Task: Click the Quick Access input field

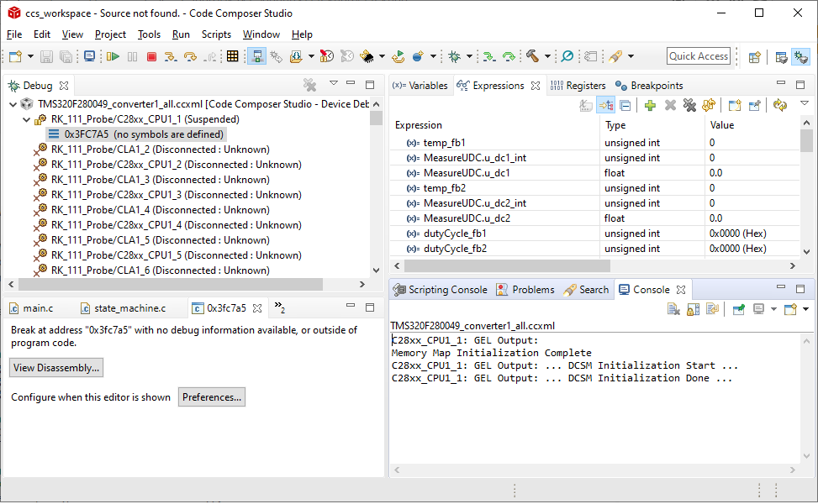Action: 699,56
